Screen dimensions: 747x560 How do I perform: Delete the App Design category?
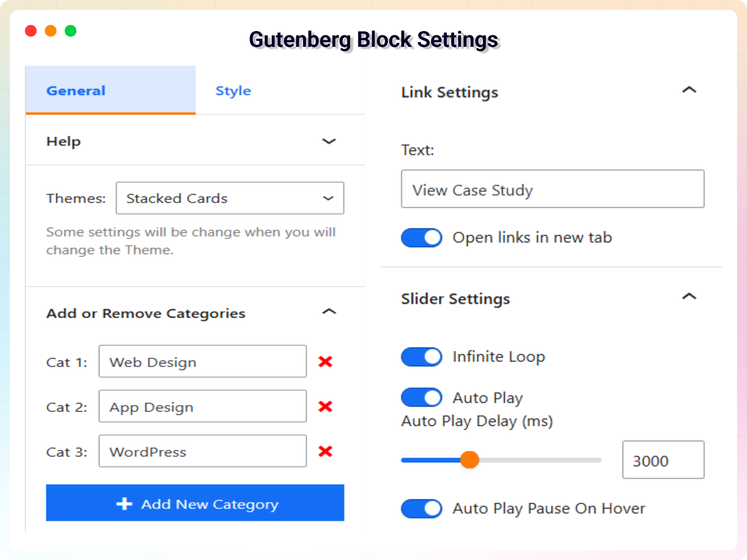[325, 406]
